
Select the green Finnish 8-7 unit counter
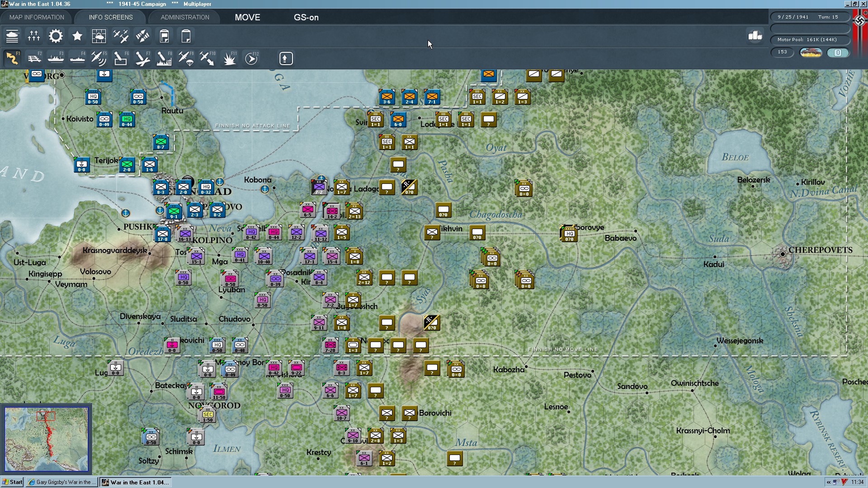(160, 143)
